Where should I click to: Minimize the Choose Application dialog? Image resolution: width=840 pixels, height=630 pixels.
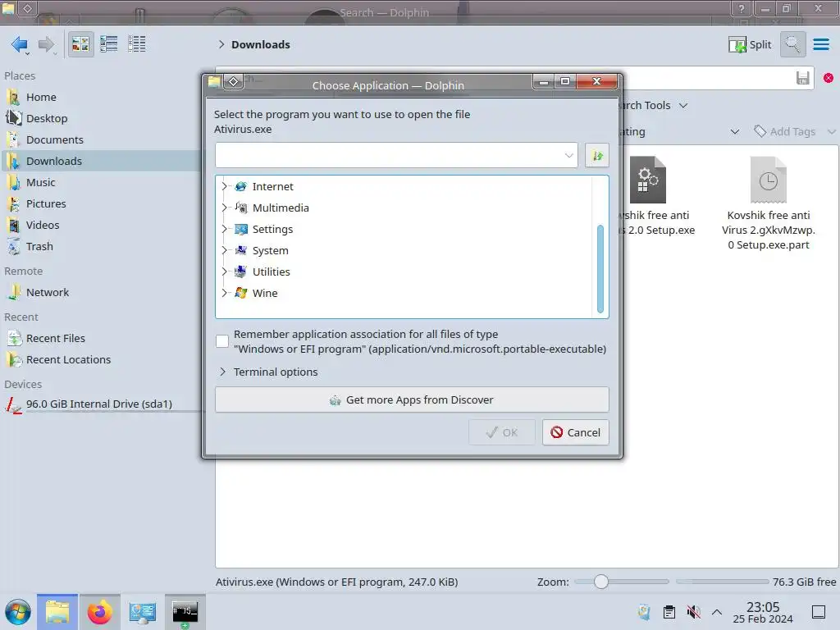coord(543,81)
